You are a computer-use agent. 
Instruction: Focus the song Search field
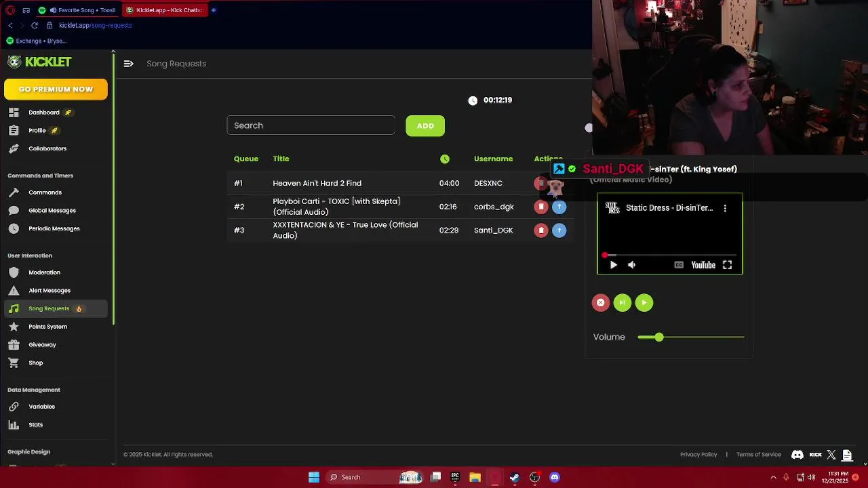click(x=311, y=125)
